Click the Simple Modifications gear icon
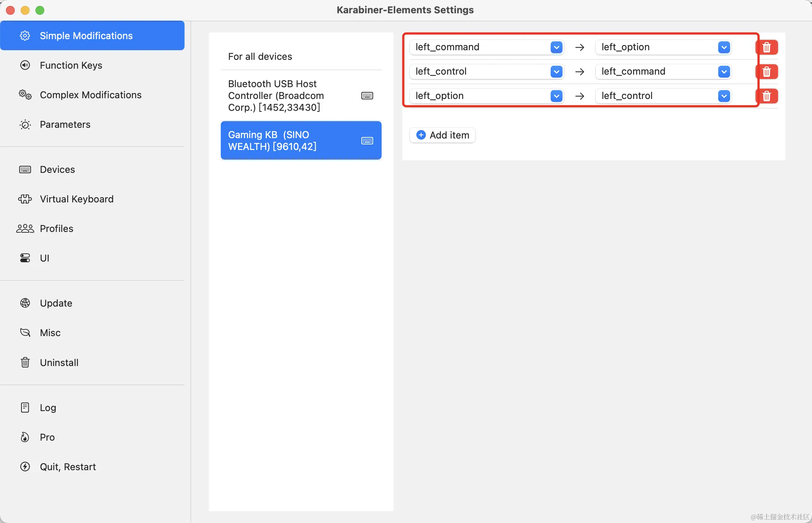812x523 pixels. pos(25,35)
